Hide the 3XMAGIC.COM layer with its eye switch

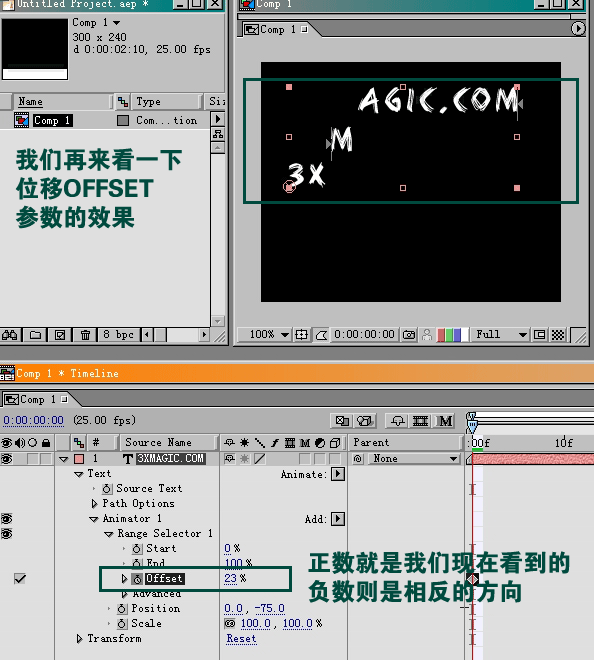pyautogui.click(x=6, y=459)
